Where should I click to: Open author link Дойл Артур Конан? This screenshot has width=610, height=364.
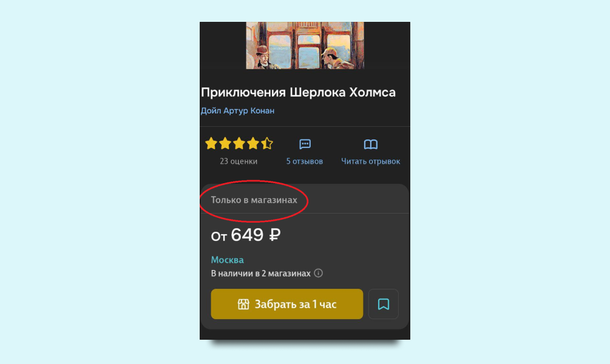237,111
